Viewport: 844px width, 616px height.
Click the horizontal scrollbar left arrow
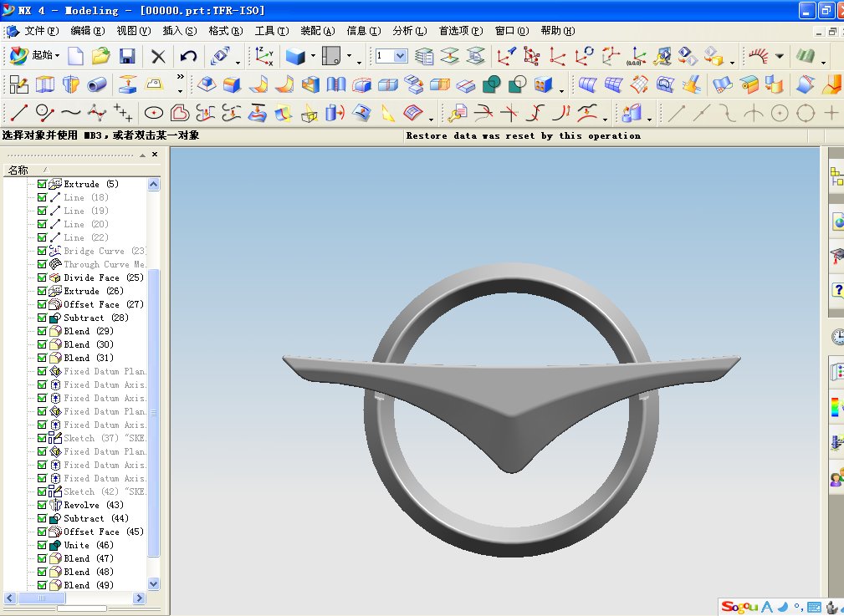[x=10, y=598]
